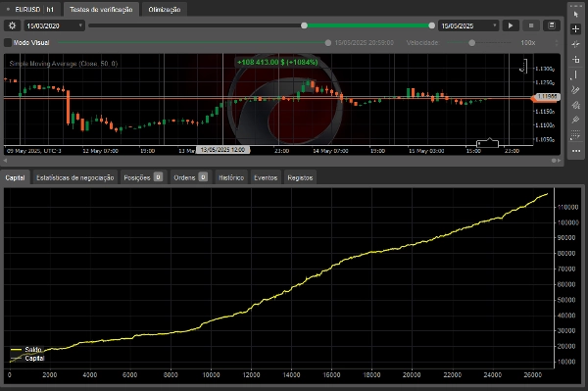Click the 1.1300 price axis label
The height and width of the screenshot is (391, 588).
(545, 69)
